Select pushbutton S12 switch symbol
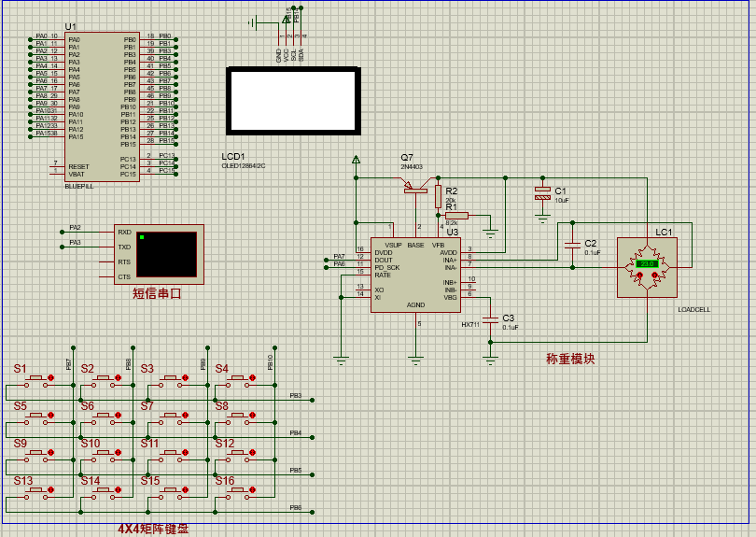 [x=238, y=456]
